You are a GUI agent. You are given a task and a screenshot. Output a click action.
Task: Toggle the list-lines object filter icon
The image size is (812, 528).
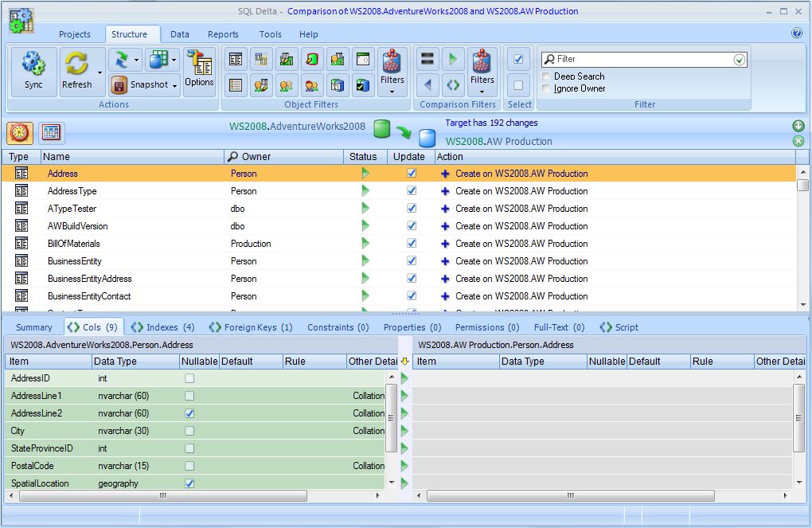[236, 85]
